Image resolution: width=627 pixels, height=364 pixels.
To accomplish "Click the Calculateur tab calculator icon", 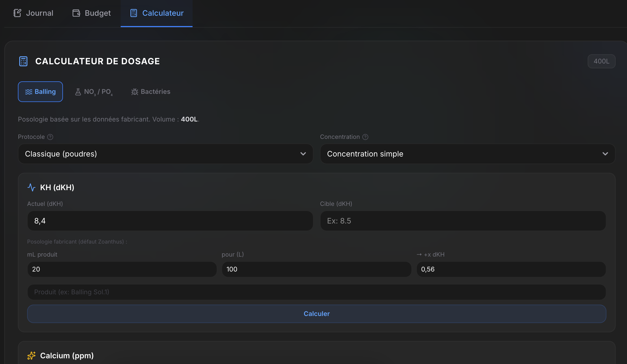I will [x=134, y=13].
